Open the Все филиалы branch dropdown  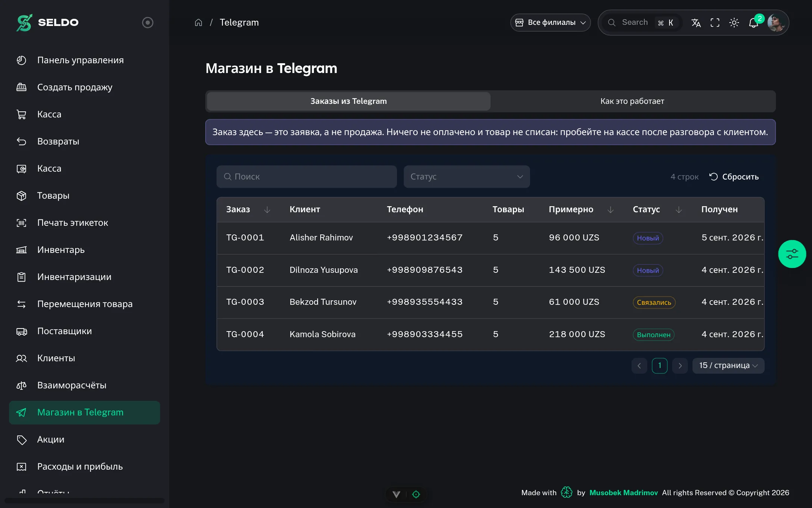point(550,23)
